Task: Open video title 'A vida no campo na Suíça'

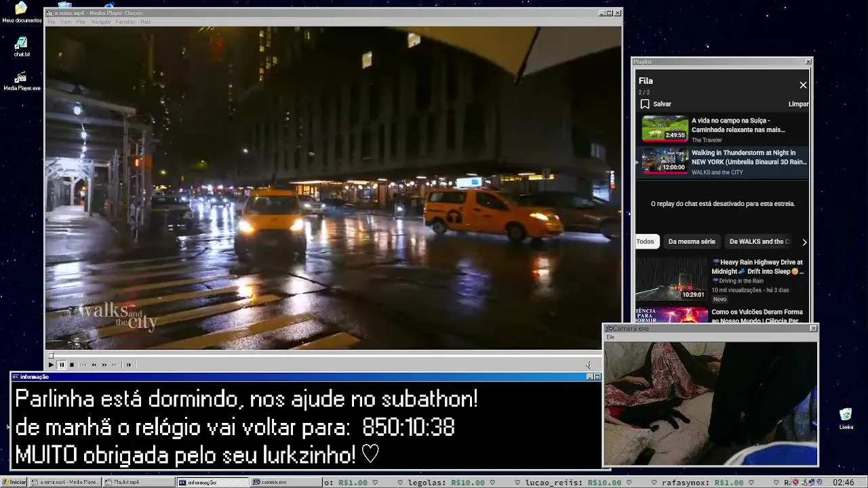Action: [x=738, y=125]
